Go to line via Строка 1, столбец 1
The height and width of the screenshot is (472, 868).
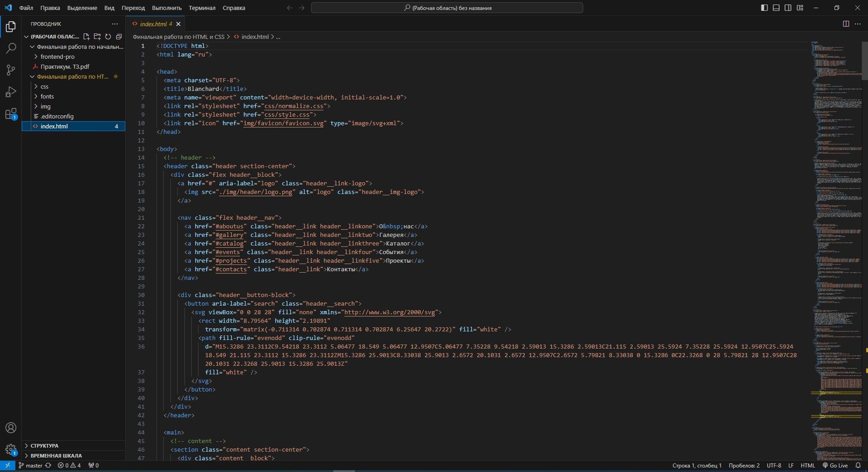pyautogui.click(x=697, y=465)
